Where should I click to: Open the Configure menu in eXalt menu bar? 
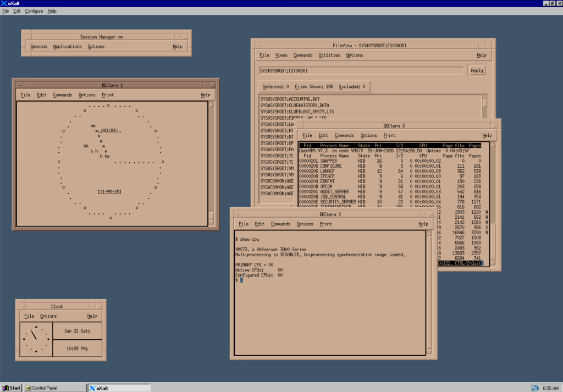point(34,11)
